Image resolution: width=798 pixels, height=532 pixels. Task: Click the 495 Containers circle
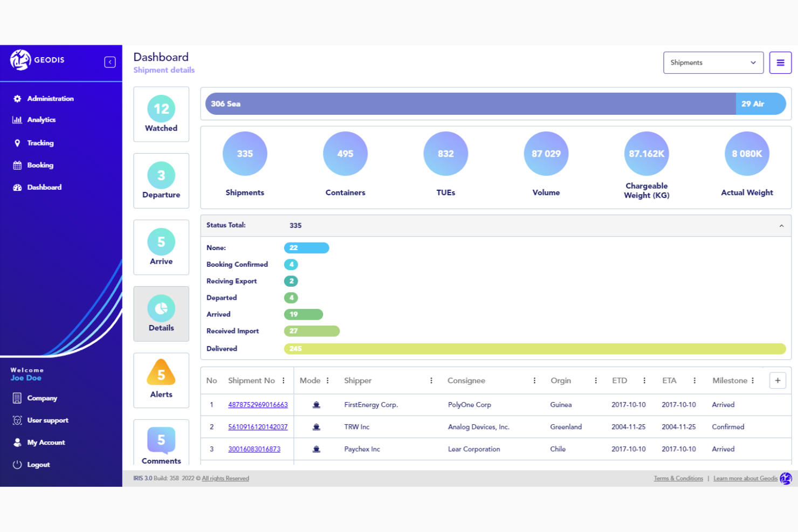pyautogui.click(x=345, y=154)
